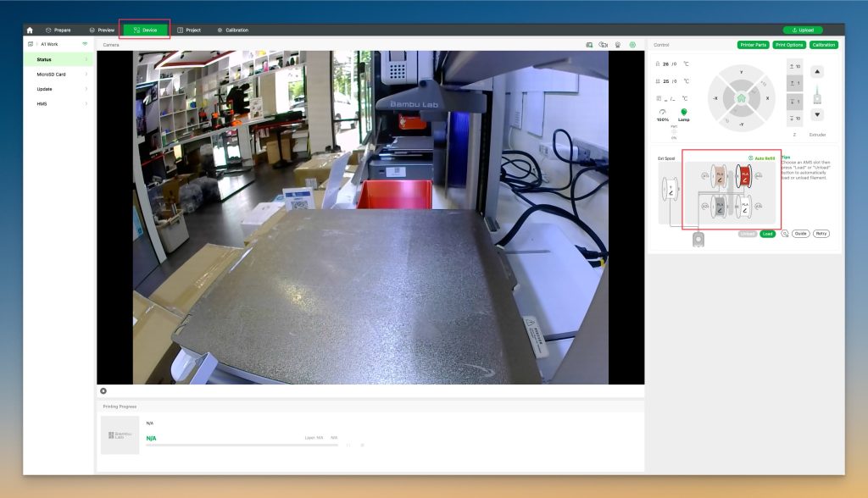
Task: Click the Printer Parts button
Action: point(753,45)
